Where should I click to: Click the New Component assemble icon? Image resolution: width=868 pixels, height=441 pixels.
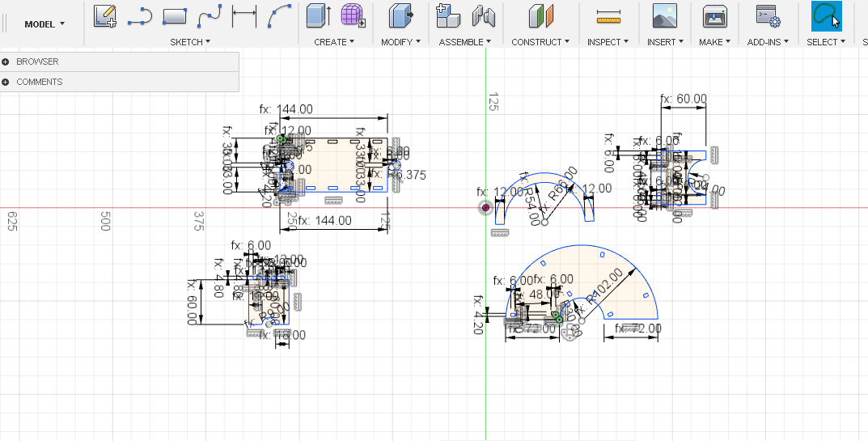[448, 15]
